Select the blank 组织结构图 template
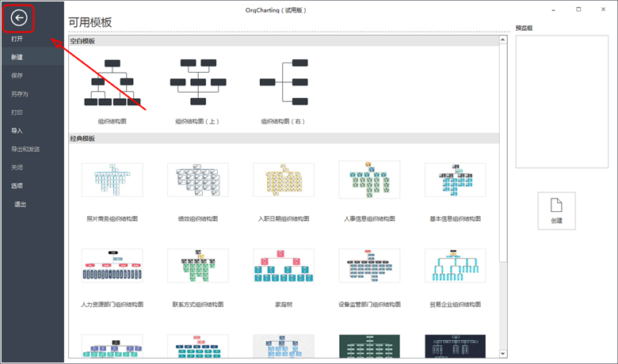Image resolution: width=618 pixels, height=364 pixels. (113, 82)
